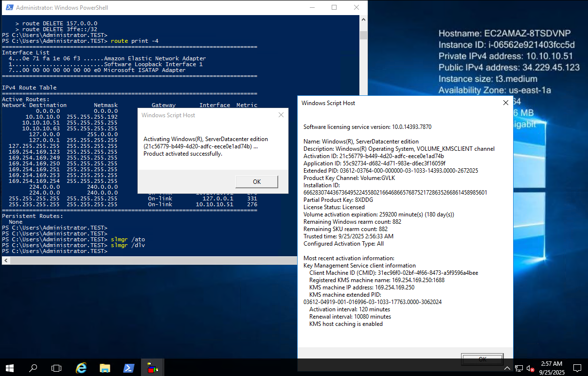Click the 'Extended PID' line
This screenshot has height=376, width=588.
391,171
